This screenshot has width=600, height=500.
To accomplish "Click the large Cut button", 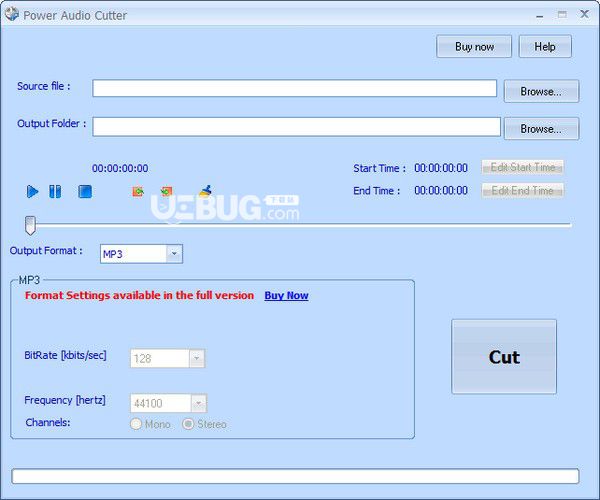I will coord(504,357).
